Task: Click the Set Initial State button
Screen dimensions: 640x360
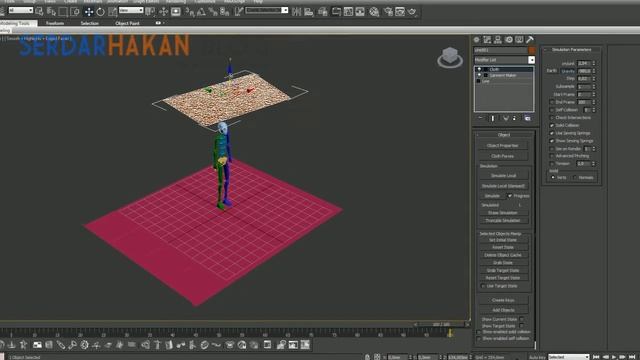Action: coord(503,240)
